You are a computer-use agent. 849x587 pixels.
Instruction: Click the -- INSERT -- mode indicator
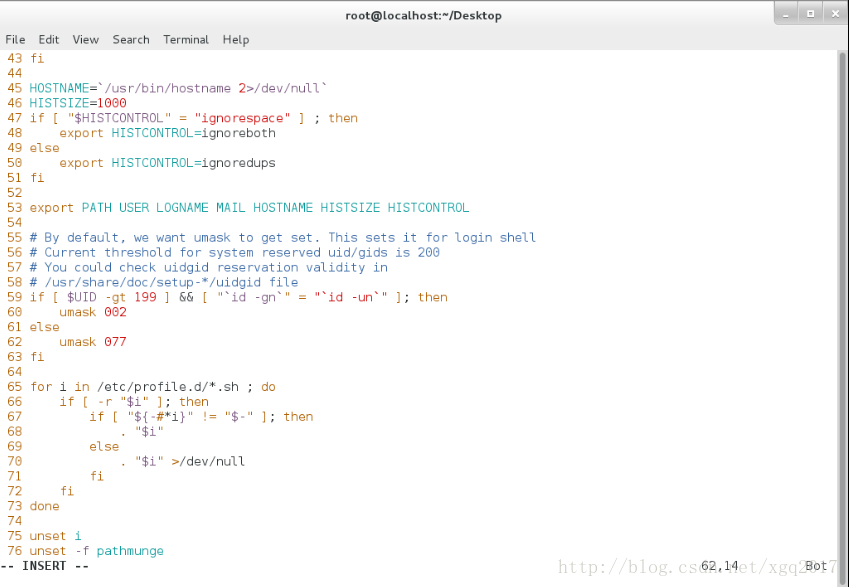pyautogui.click(x=45, y=566)
